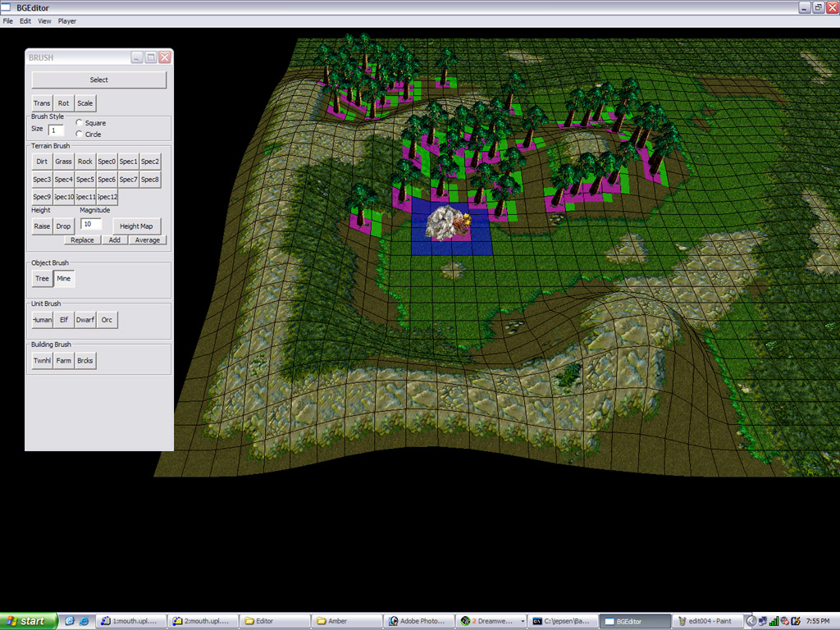Switch to the Adobe Photoshop taskbar item
The height and width of the screenshot is (630, 840).
[x=419, y=621]
